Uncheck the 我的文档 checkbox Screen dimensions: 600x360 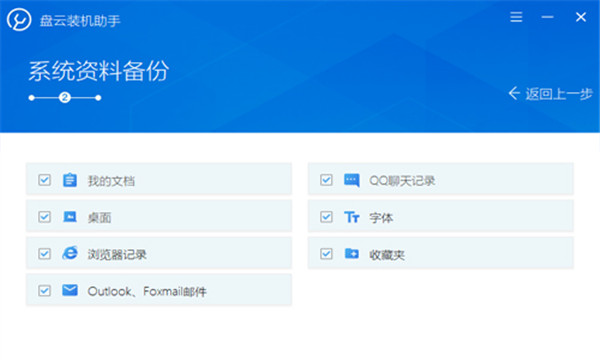coord(44,180)
